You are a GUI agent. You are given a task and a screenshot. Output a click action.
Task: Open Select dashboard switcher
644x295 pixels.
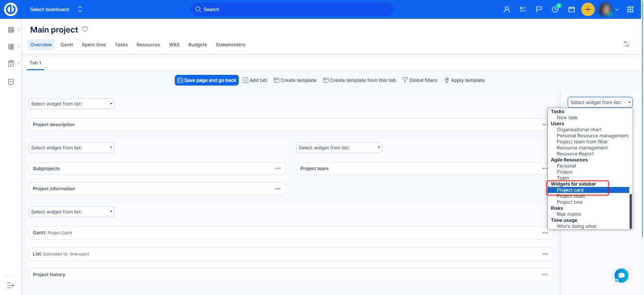point(56,9)
